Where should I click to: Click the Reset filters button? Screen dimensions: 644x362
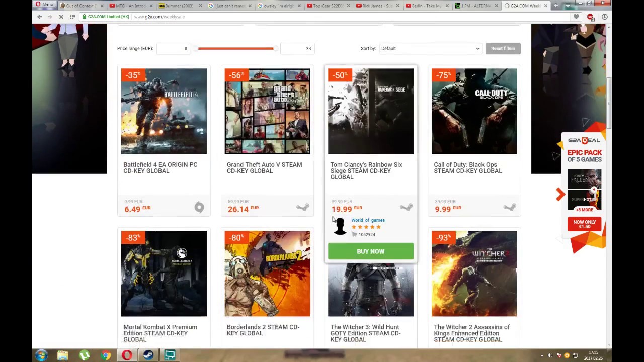coord(503,48)
